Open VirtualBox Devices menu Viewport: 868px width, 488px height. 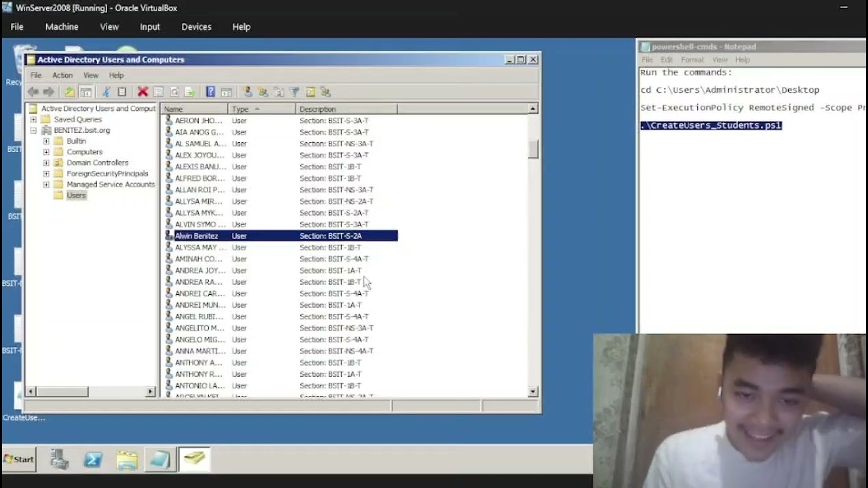(x=197, y=26)
